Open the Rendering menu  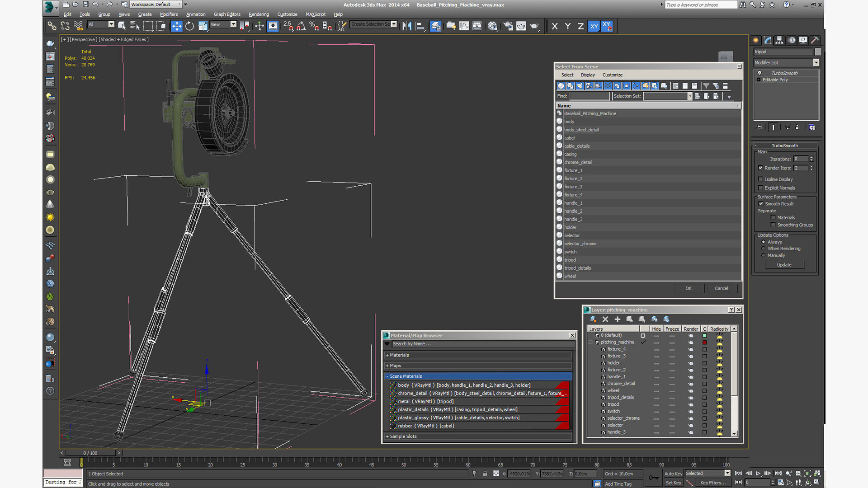click(258, 14)
